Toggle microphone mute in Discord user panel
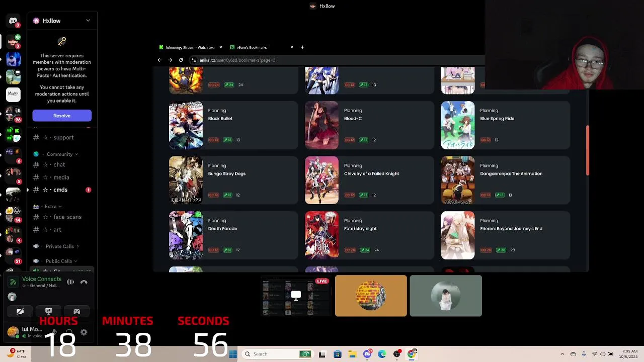This screenshot has width=644, height=362. point(54,332)
